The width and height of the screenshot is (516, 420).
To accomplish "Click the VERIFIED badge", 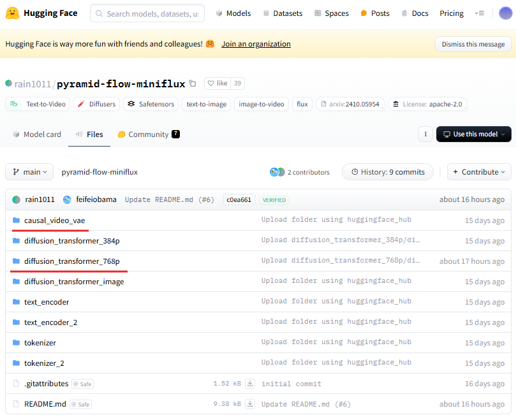I will coord(274,200).
